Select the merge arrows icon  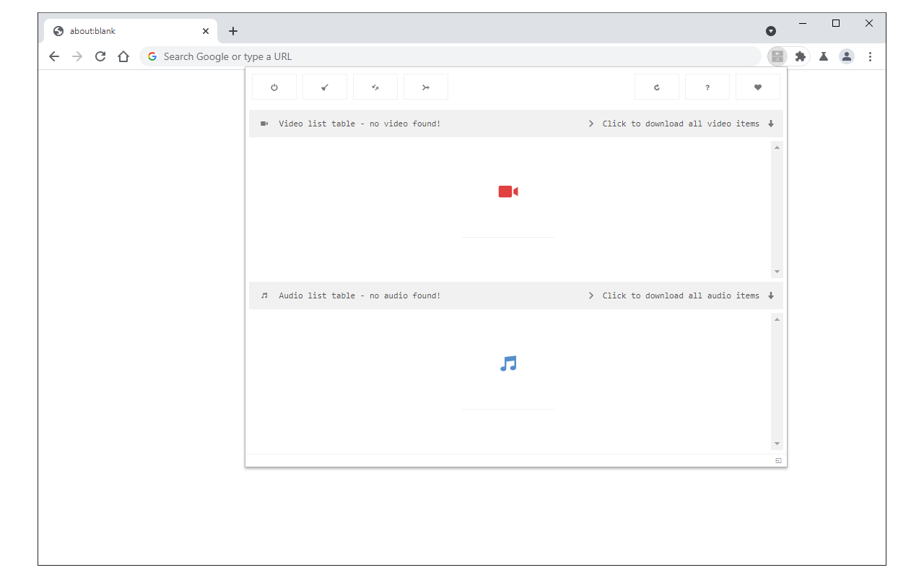point(425,86)
